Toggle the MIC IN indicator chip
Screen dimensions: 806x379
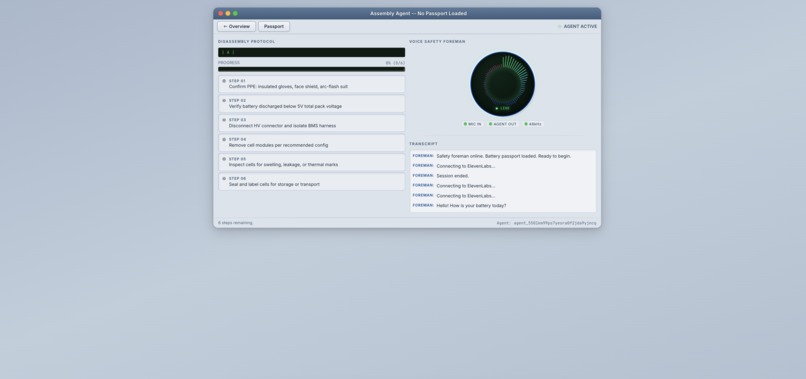tap(472, 124)
